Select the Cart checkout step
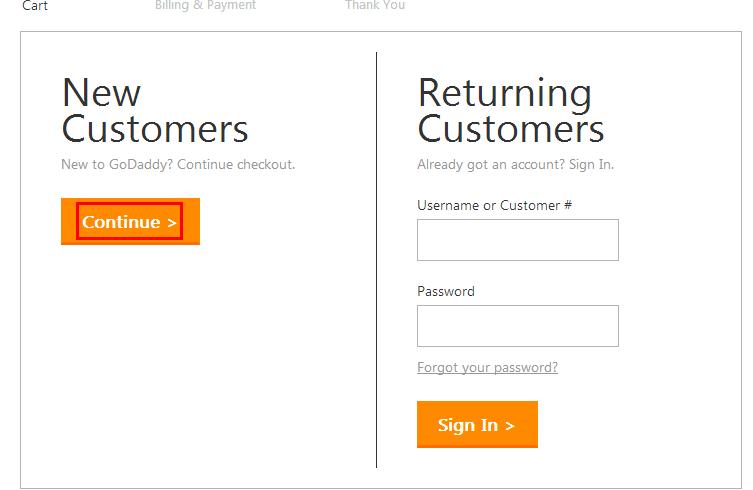Viewport: 753px width, 490px height. click(35, 6)
